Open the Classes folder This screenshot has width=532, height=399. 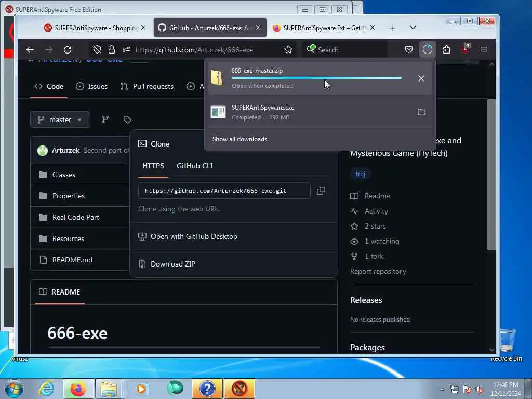64,175
